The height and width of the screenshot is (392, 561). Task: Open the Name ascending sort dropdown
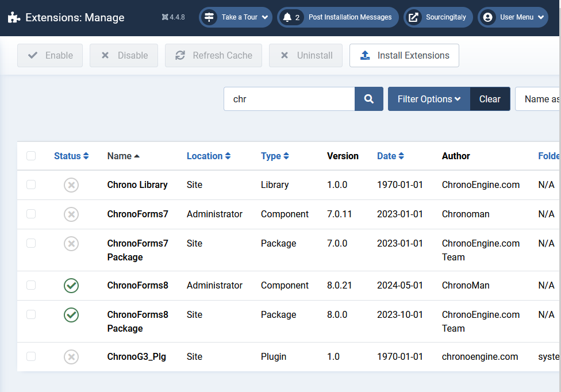538,99
